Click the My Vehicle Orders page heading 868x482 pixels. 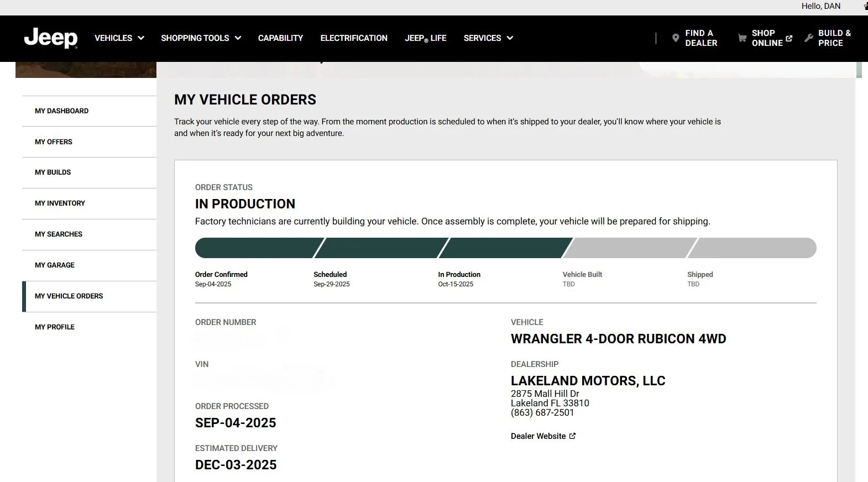click(x=245, y=99)
